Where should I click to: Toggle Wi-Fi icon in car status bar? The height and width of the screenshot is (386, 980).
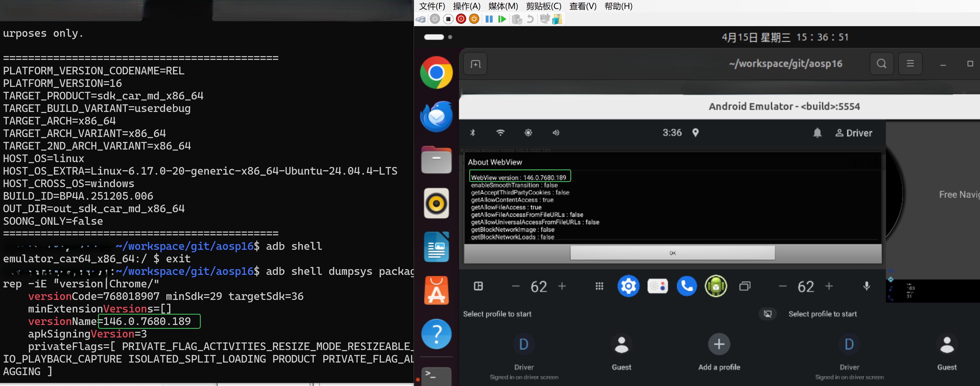(500, 133)
